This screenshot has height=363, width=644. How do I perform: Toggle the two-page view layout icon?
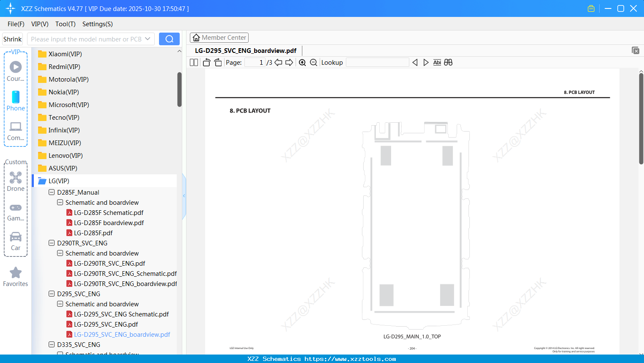tap(194, 63)
